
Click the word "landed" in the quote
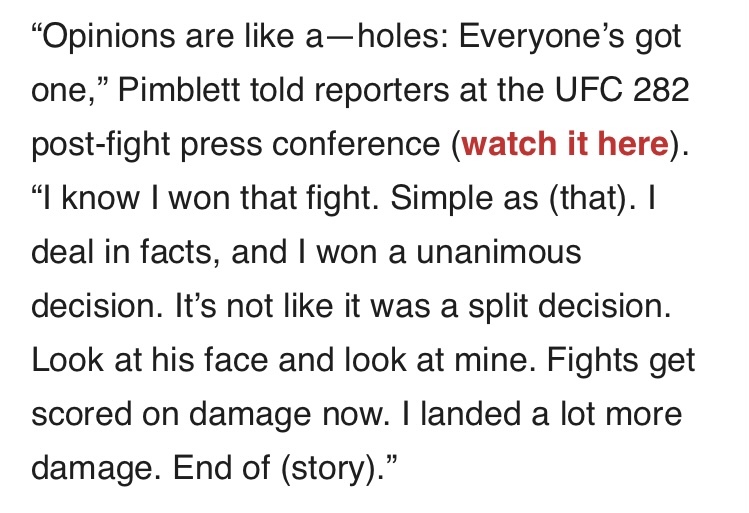(x=471, y=413)
